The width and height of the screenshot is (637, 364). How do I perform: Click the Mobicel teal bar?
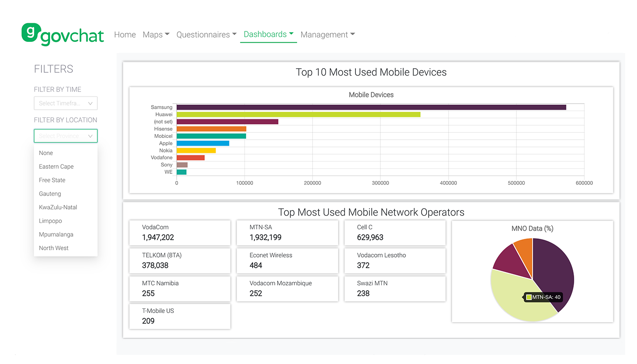click(211, 136)
